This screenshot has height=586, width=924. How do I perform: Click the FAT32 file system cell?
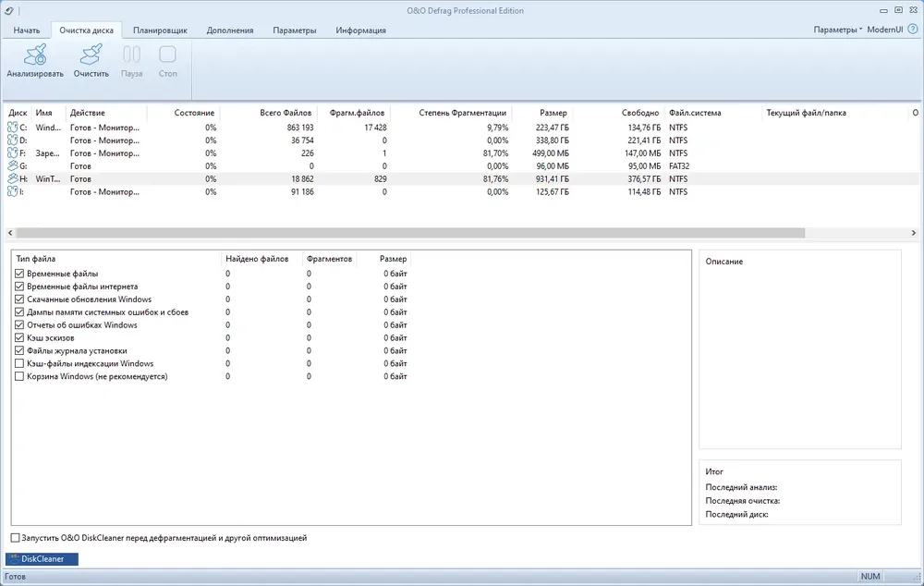coord(679,166)
